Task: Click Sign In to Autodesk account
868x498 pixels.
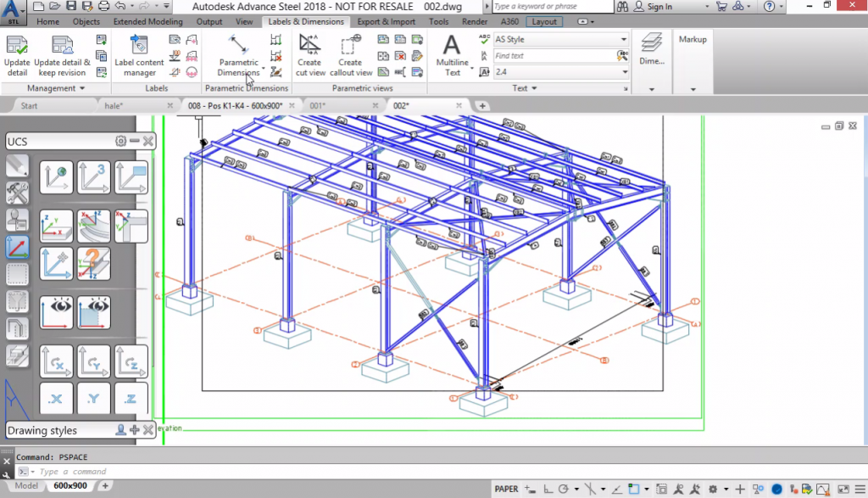Action: (659, 7)
